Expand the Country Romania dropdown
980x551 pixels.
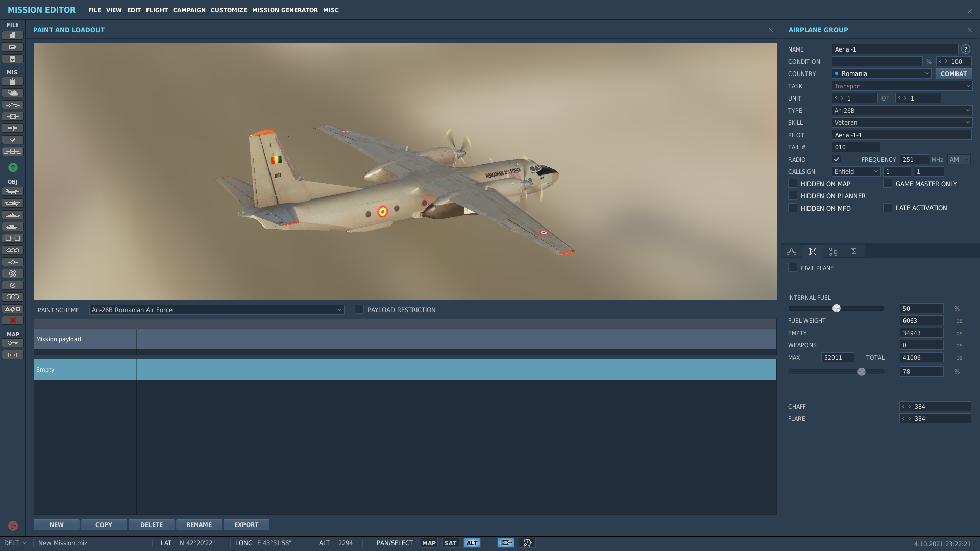click(x=881, y=73)
